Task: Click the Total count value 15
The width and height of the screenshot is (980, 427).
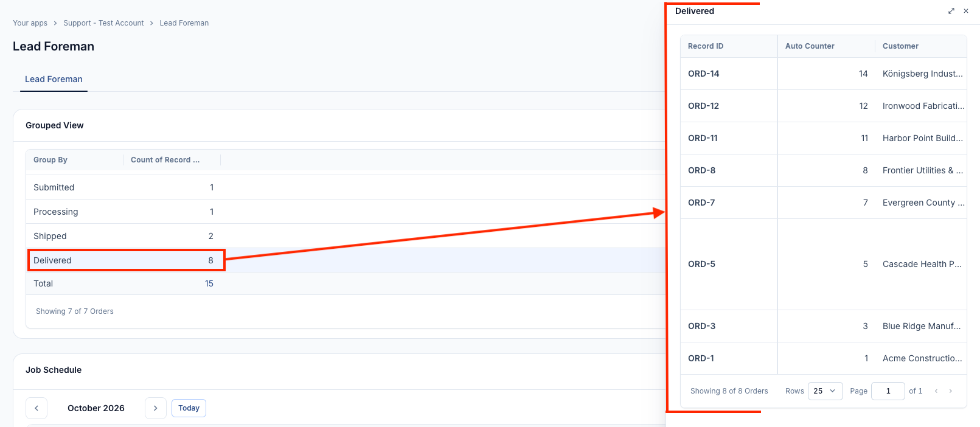Action: pyautogui.click(x=209, y=283)
